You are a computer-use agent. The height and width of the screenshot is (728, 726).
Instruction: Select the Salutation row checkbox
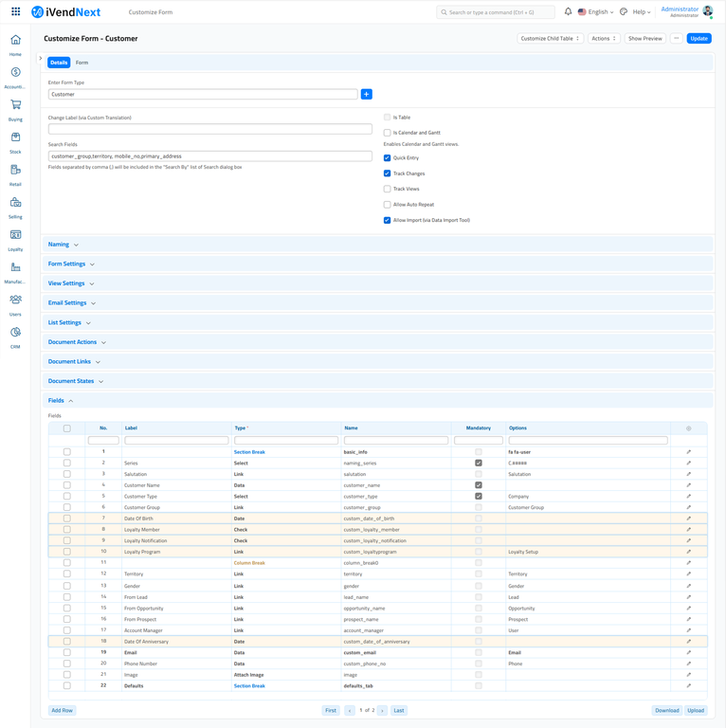point(67,474)
